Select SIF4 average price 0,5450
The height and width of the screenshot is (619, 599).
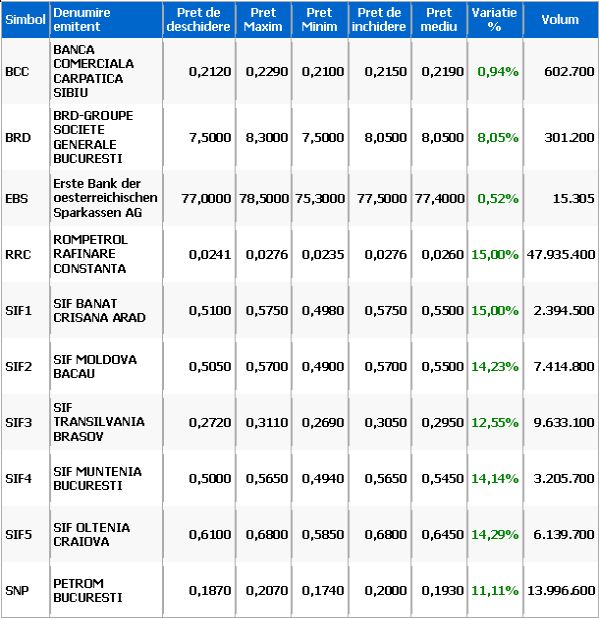pos(442,479)
